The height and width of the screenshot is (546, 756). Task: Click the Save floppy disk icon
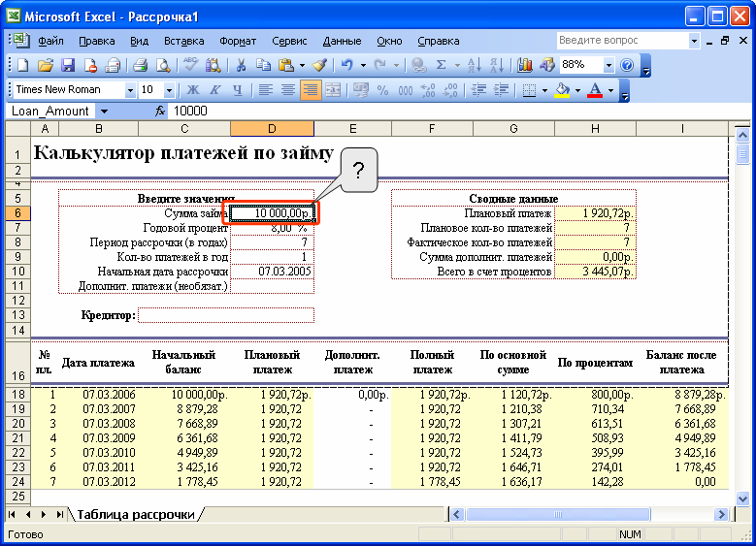[x=68, y=65]
